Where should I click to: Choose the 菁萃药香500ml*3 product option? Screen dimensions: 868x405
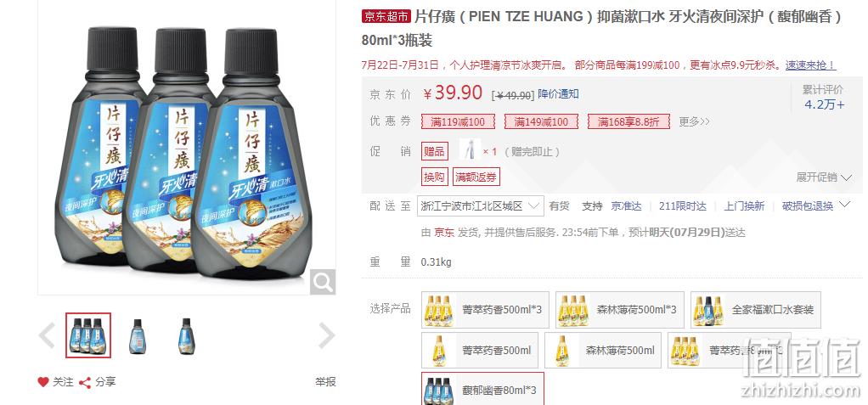[486, 310]
